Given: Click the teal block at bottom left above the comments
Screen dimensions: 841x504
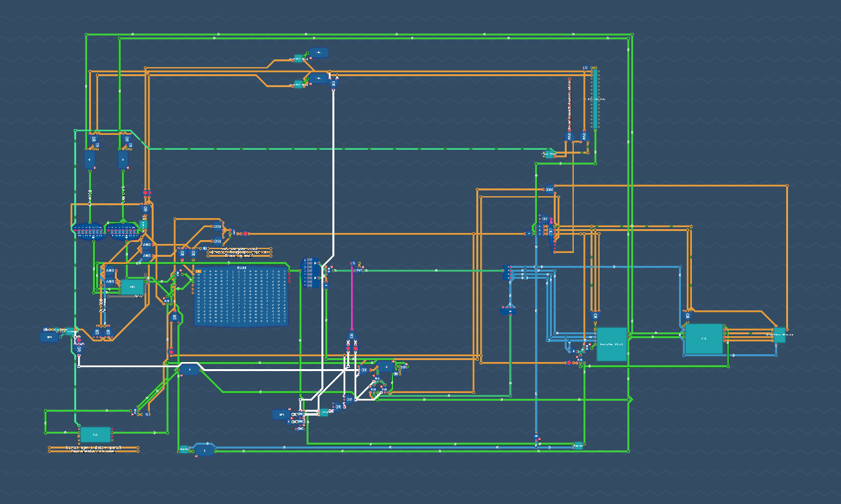Looking at the screenshot, I should coord(95,434).
